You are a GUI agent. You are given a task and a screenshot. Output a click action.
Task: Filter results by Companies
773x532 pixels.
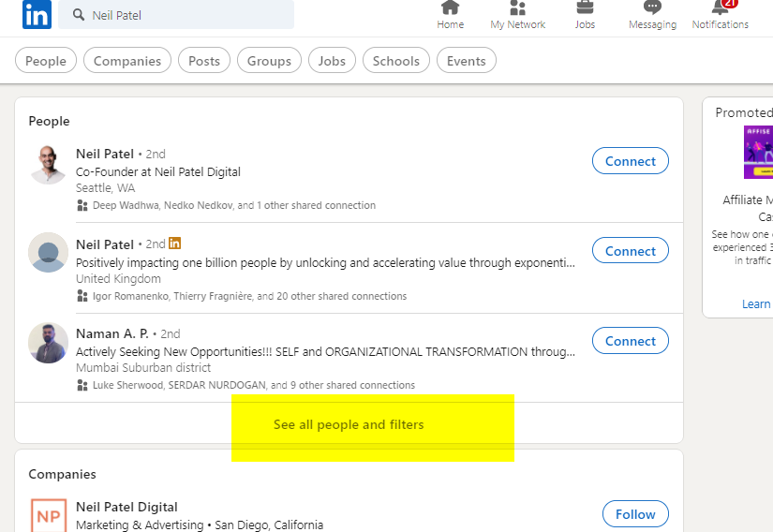(127, 61)
